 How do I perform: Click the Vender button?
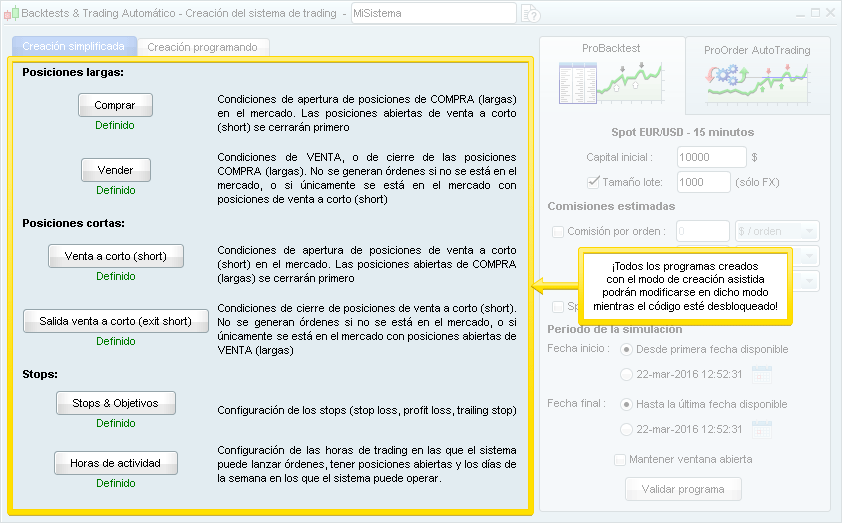115,170
